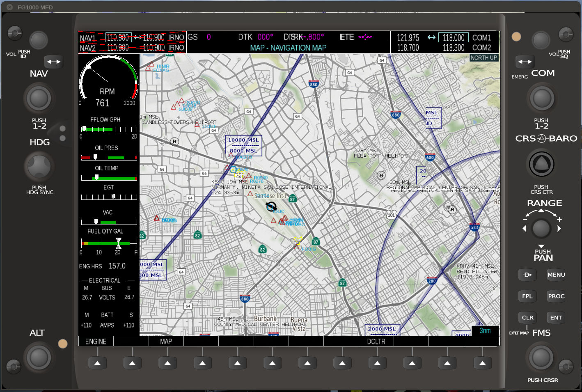Click the NAV tuning knob

pyautogui.click(x=39, y=99)
